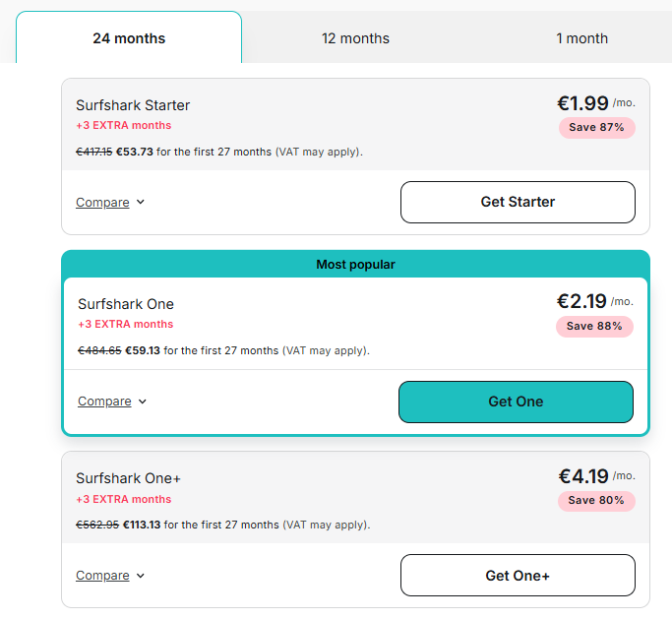Select the 12 months plan tab
Viewport: 672px width, 619px height.
[355, 38]
